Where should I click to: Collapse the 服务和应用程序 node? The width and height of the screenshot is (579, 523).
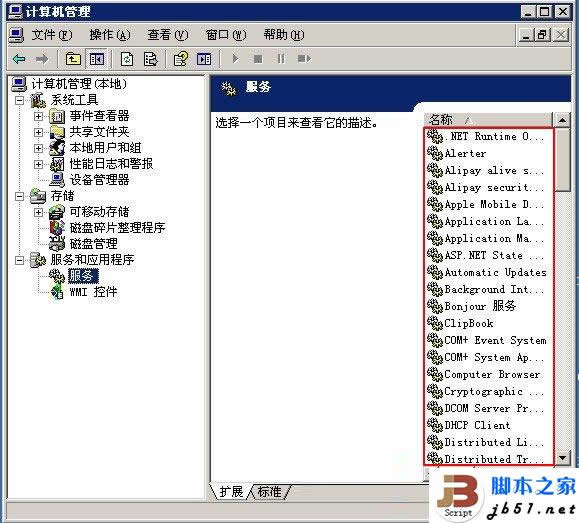click(x=19, y=260)
